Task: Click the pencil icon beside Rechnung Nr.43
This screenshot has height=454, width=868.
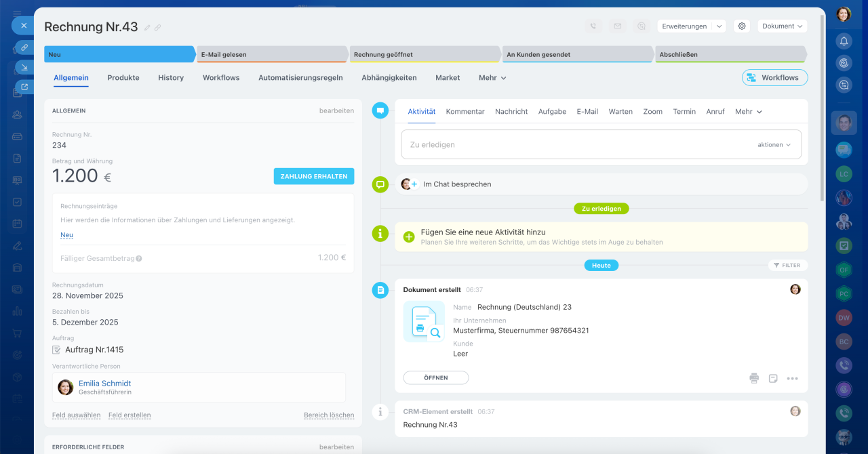Action: (x=147, y=28)
